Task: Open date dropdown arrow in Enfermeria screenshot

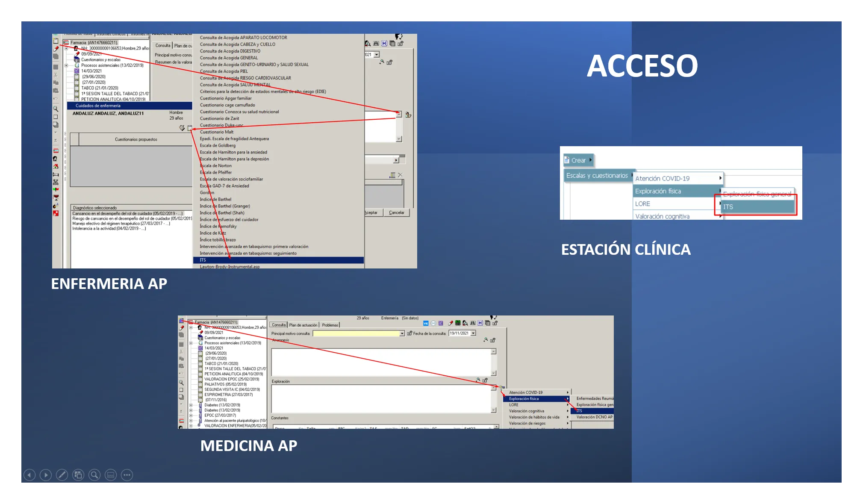Action: [377, 55]
